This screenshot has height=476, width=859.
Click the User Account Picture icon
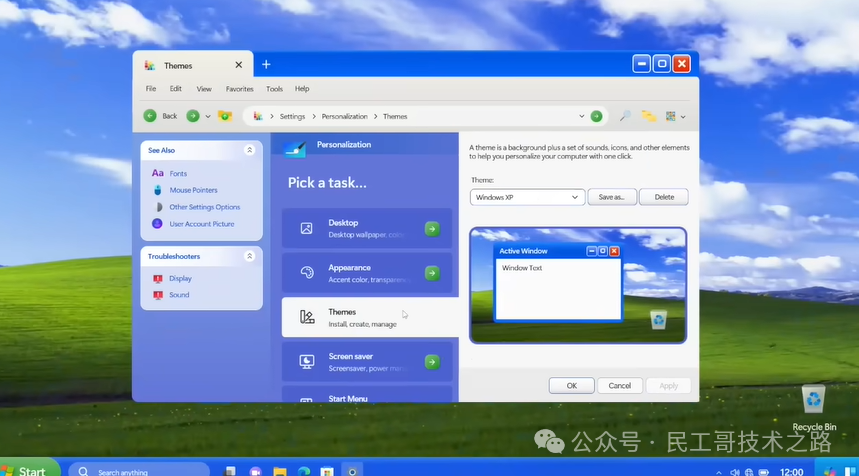(157, 223)
